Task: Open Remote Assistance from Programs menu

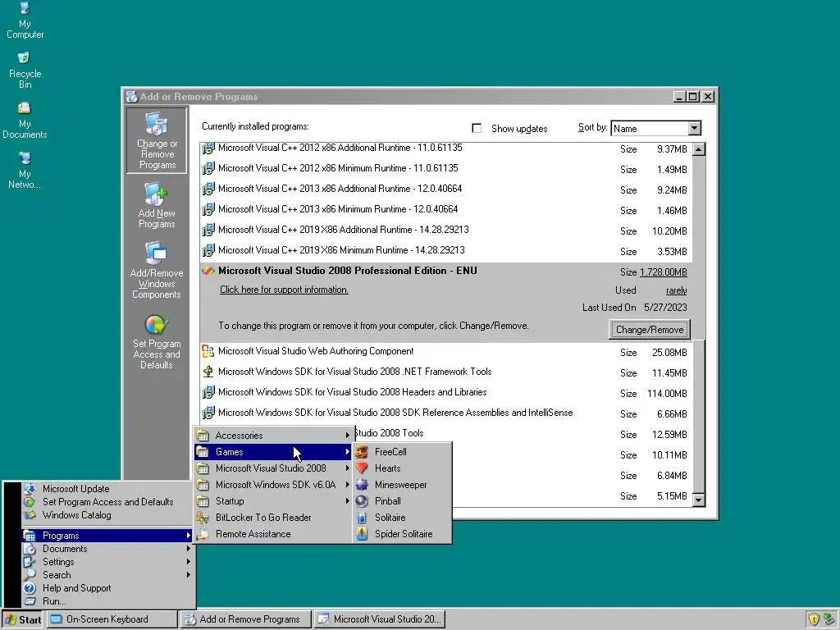Action: 272,534
